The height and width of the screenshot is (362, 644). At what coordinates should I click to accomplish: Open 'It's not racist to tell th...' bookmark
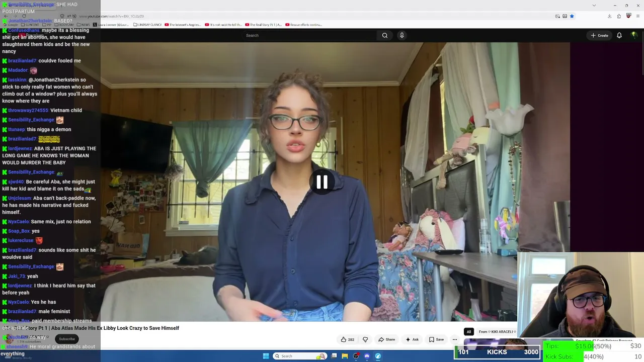(x=223, y=25)
